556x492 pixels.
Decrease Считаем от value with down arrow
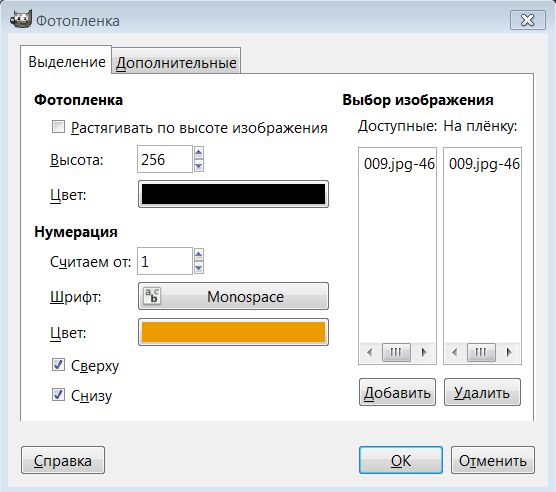point(199,268)
